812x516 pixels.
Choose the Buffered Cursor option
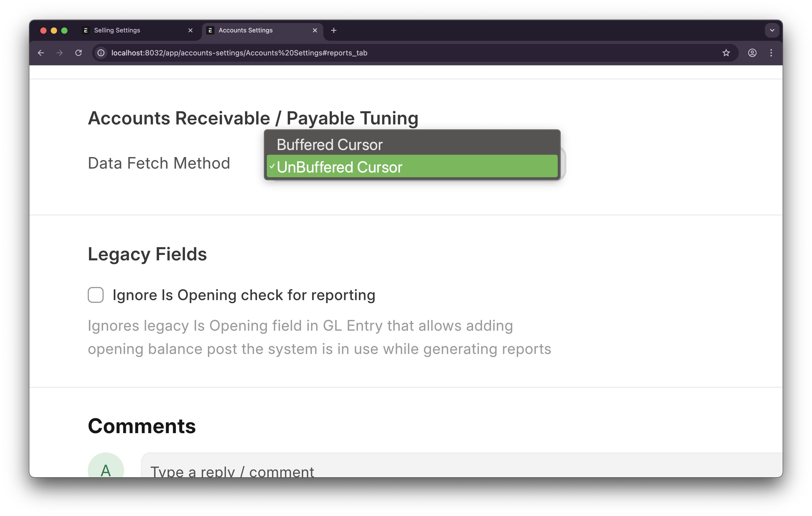[x=412, y=145]
